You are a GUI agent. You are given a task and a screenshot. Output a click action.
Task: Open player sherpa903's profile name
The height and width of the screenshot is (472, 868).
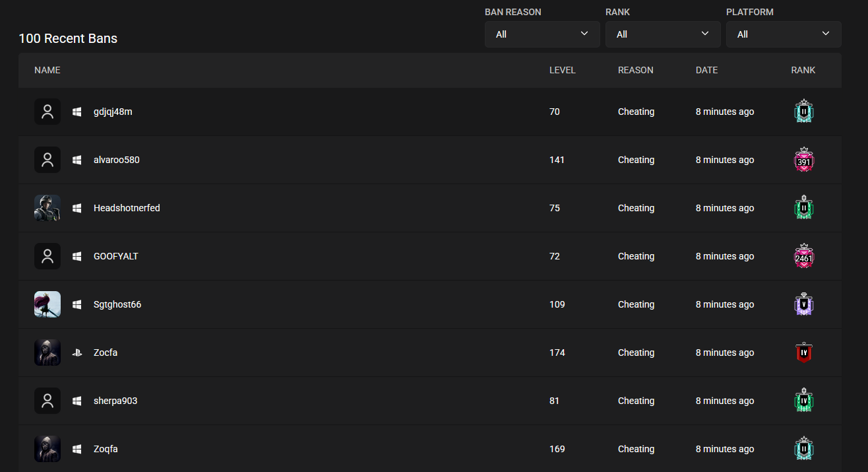point(115,401)
